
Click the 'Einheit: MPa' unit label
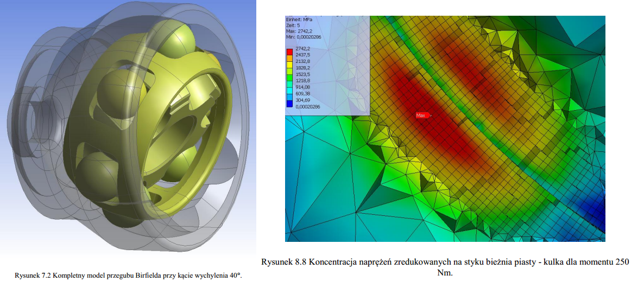tap(299, 19)
